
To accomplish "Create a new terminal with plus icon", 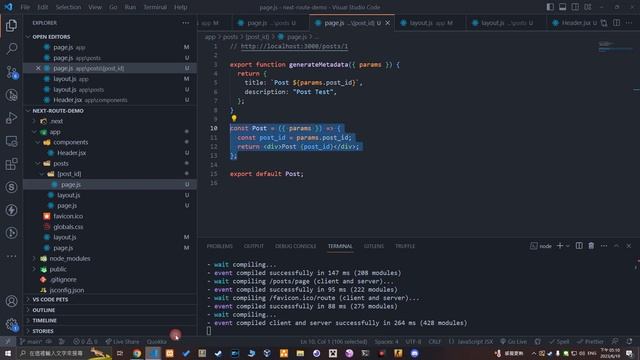I will coord(560,246).
